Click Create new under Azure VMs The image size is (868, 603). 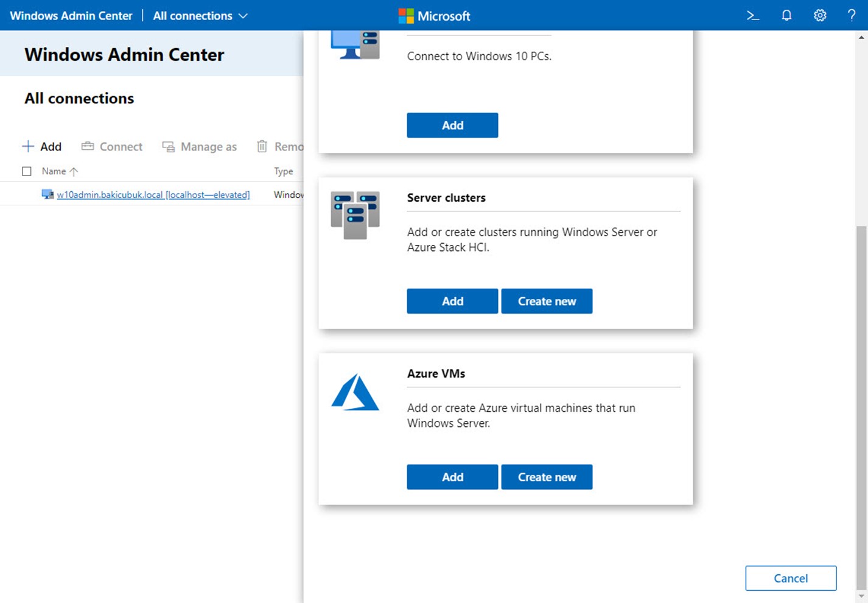click(547, 477)
